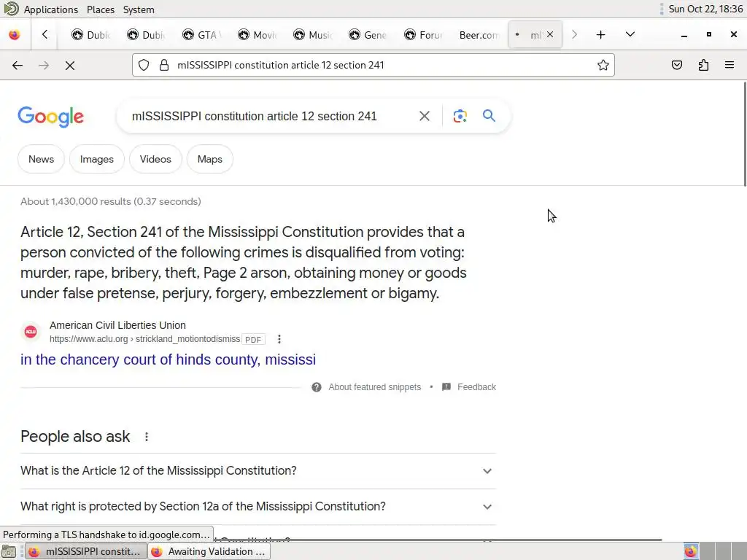
Task: Click the American Civil Liberties Union source name
Action: pos(117,325)
